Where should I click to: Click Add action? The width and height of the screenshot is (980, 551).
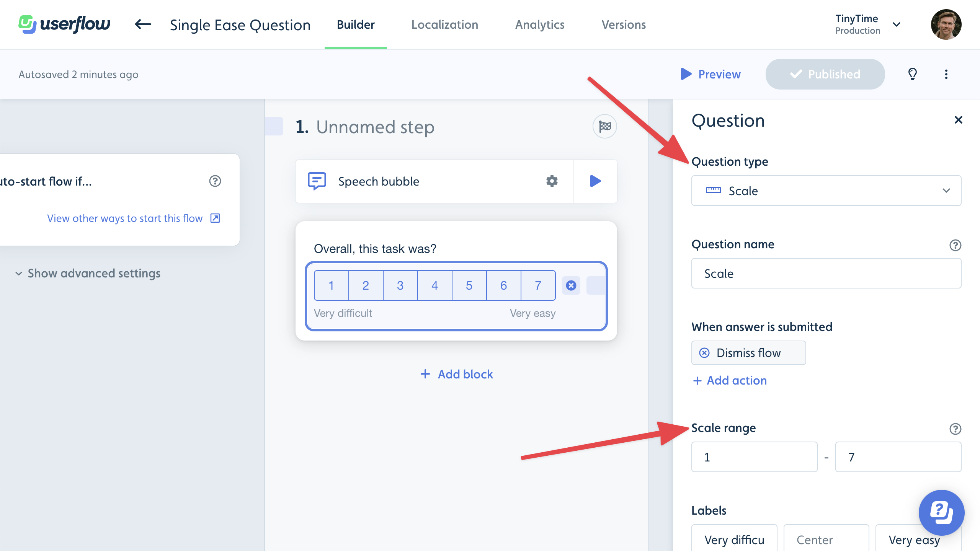coord(730,380)
